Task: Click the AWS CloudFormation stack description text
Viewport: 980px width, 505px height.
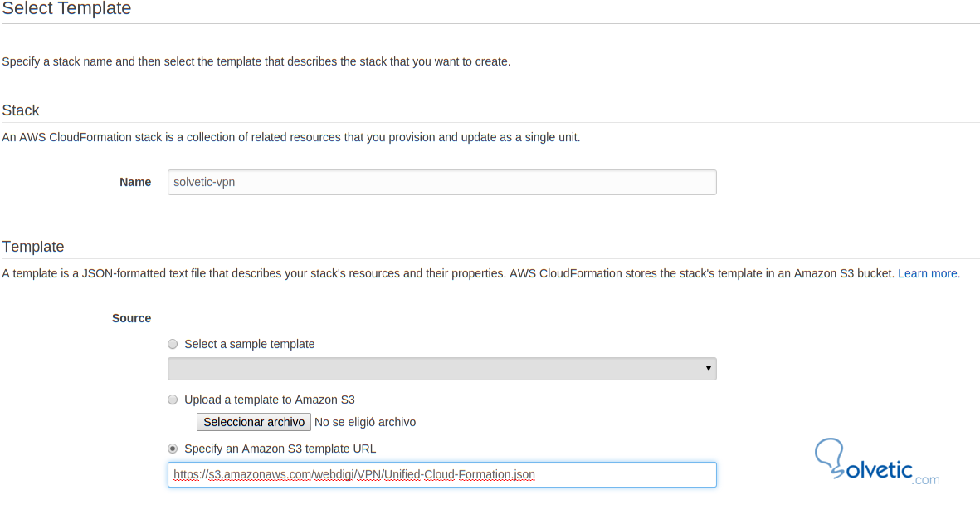Action: point(290,137)
